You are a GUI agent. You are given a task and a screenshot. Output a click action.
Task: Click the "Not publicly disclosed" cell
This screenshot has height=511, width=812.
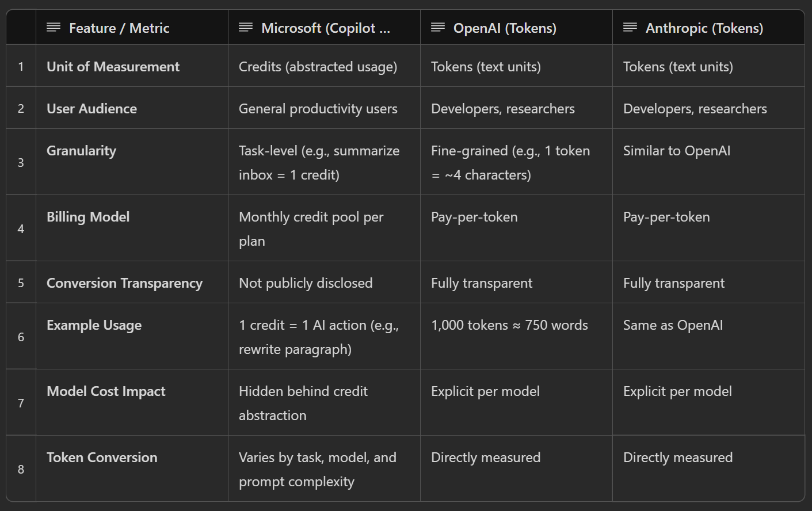(x=306, y=283)
